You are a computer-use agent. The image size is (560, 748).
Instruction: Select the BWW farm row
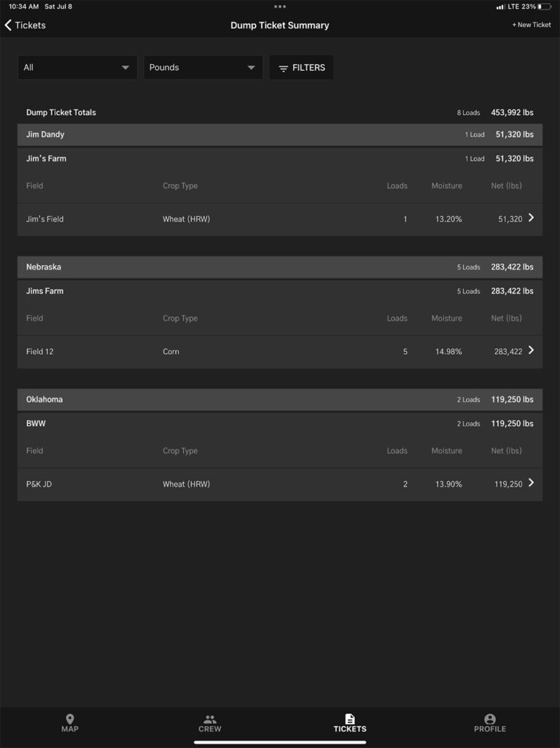[280, 423]
